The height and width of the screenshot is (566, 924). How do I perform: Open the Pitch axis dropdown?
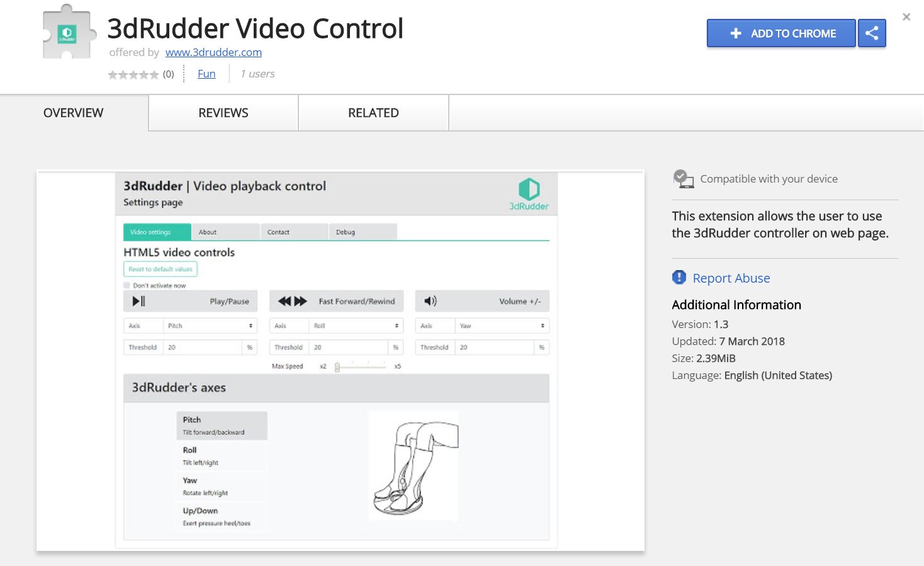[210, 325]
